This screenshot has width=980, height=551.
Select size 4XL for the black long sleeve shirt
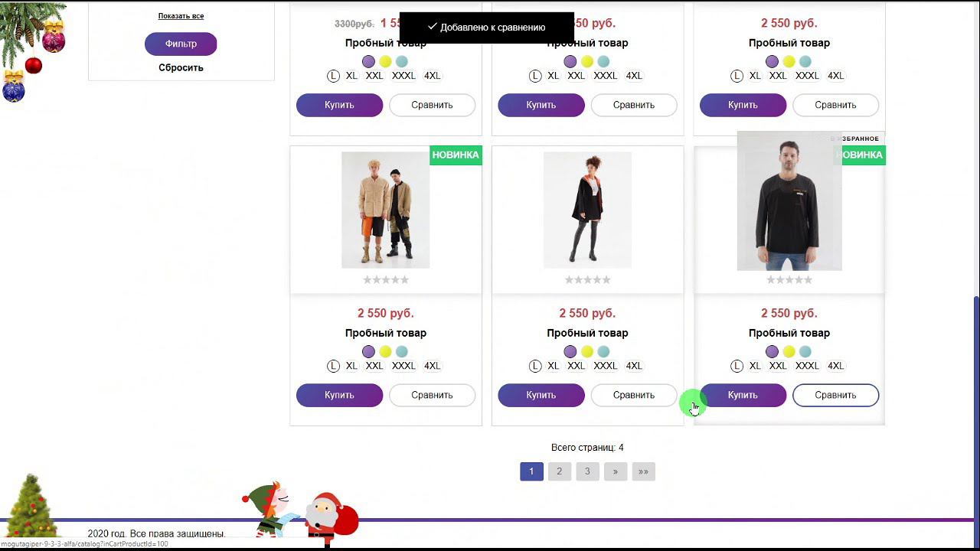pyautogui.click(x=835, y=366)
